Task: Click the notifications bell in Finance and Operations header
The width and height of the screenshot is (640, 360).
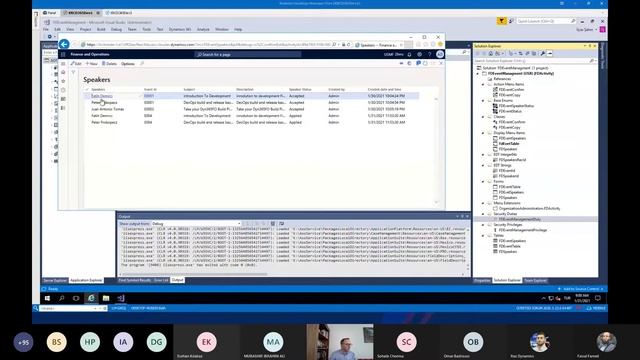Action: (x=409, y=54)
